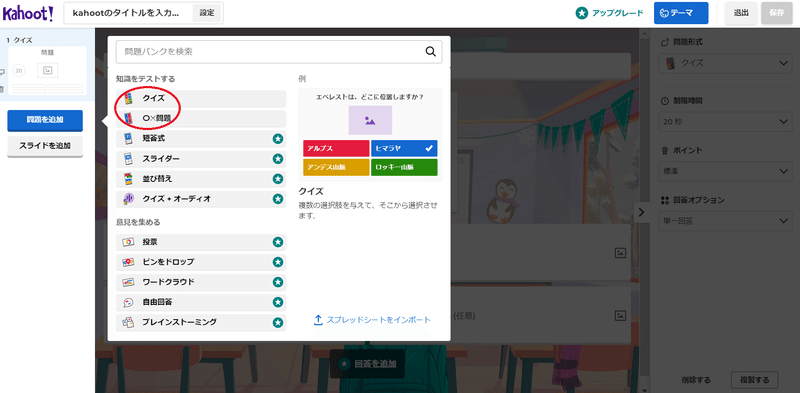
Task: Click the 並び替え puzzle icon
Action: [x=128, y=179]
